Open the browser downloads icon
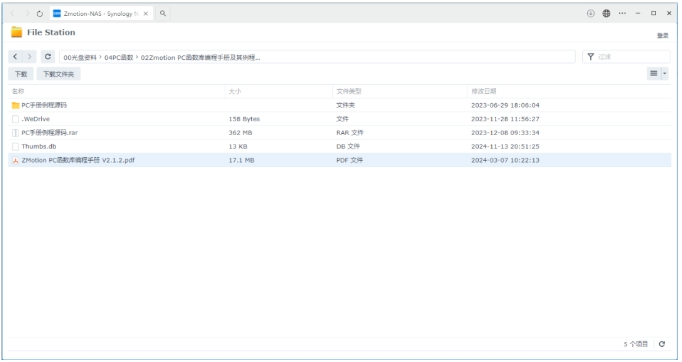 (590, 13)
